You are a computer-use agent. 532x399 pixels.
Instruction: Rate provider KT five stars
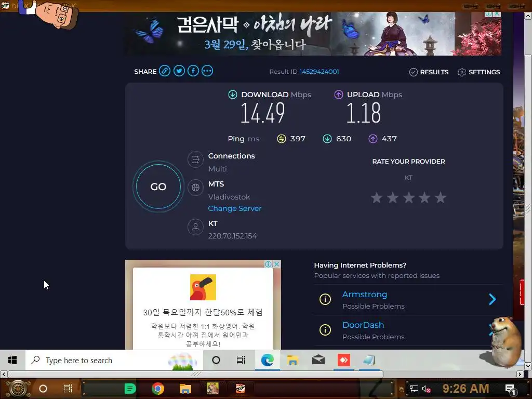[x=441, y=197]
